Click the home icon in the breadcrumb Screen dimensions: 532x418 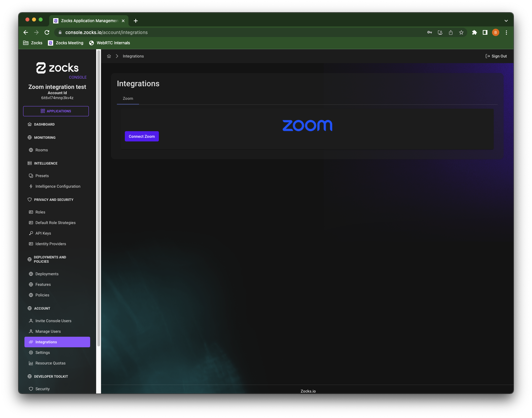pos(109,56)
